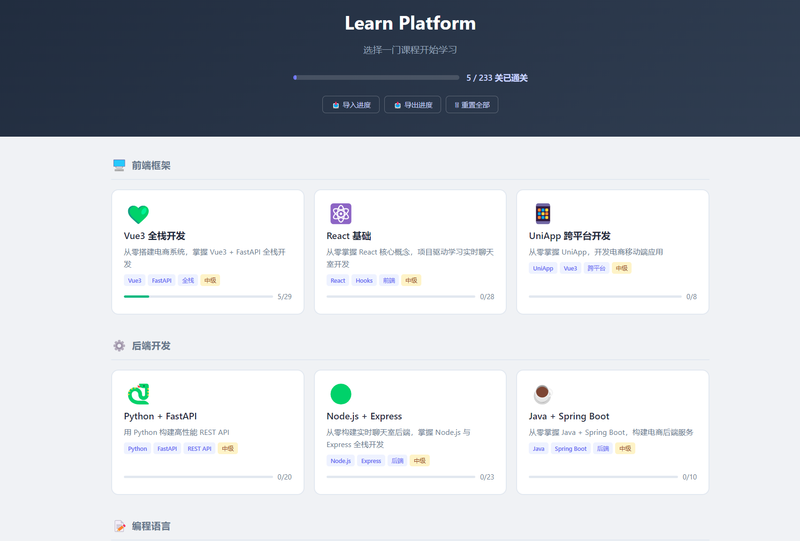The height and width of the screenshot is (541, 800).
Task: Click the 中级 tag in Java + Spring Boot card
Action: [625, 448]
